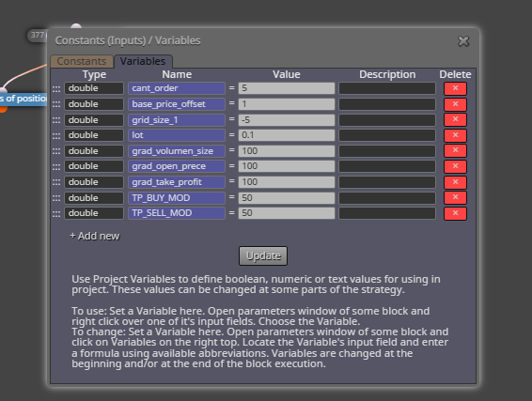This screenshot has height=401, width=532.
Task: Open type dropdown for lot
Action: pyautogui.click(x=94, y=135)
